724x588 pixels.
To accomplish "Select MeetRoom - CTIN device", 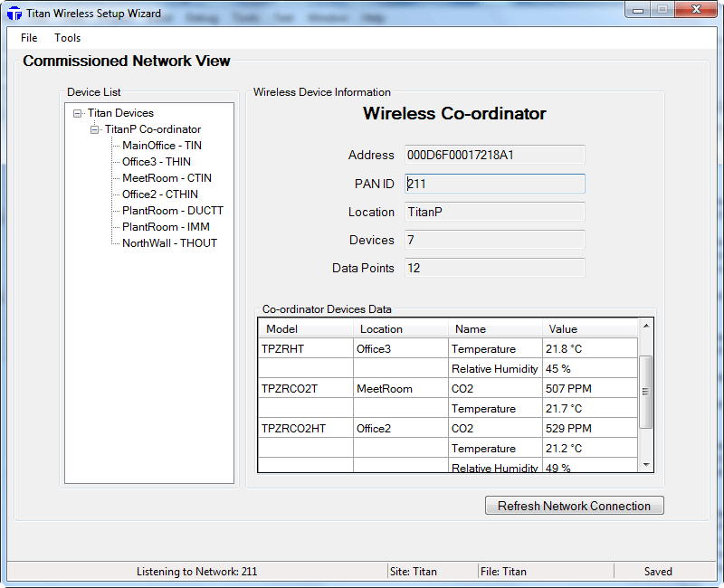I will [167, 178].
